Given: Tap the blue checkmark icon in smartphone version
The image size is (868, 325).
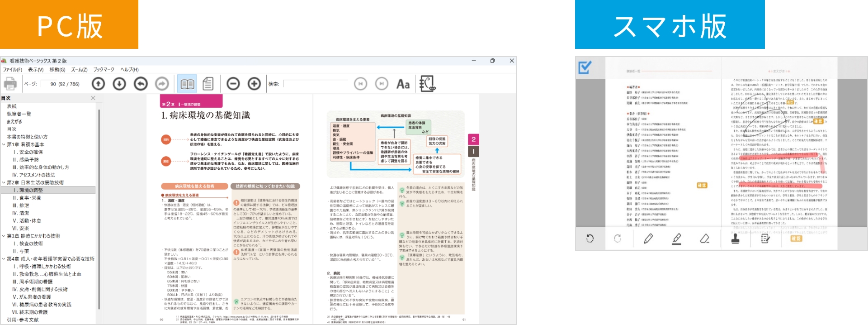Looking at the screenshot, I should [x=585, y=67].
